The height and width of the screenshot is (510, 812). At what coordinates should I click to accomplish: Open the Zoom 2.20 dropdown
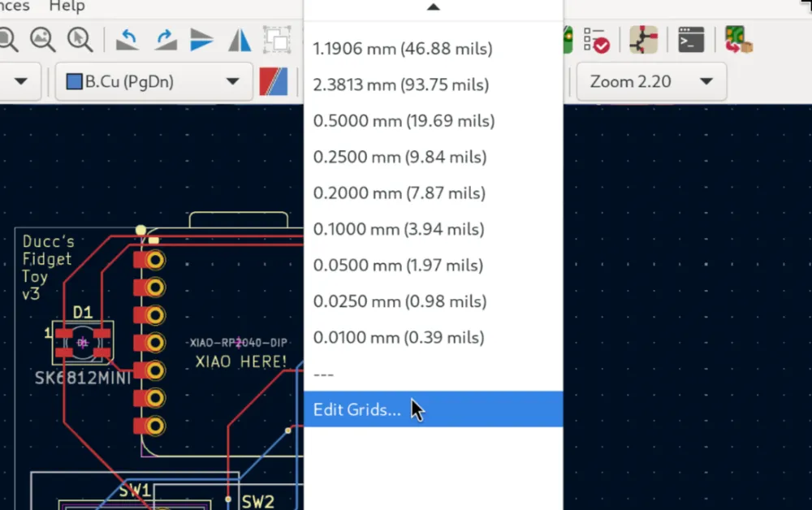(706, 82)
